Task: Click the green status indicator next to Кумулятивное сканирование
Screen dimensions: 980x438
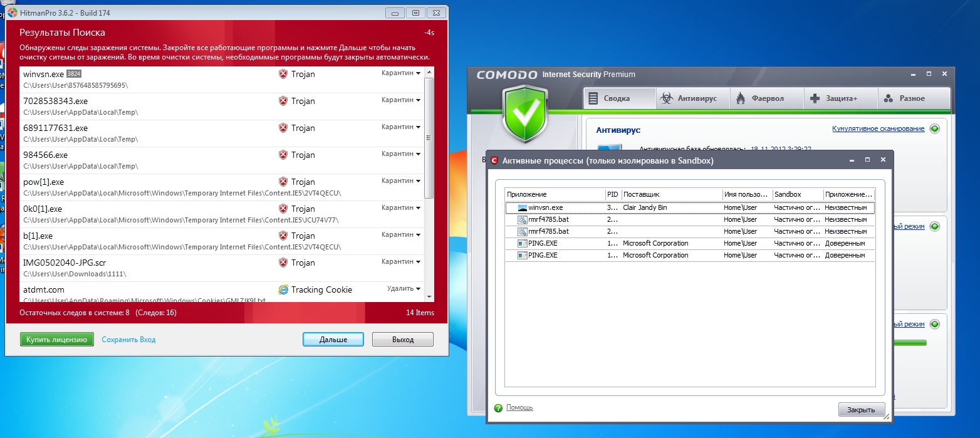Action: point(935,128)
